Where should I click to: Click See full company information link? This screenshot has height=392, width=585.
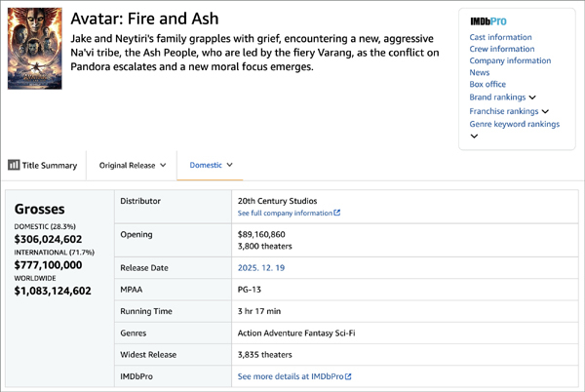coord(285,213)
